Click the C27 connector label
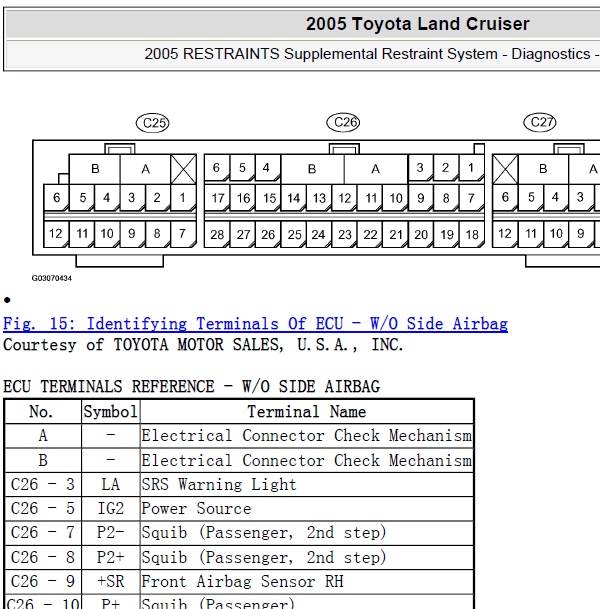The height and width of the screenshot is (609, 600). (540, 122)
